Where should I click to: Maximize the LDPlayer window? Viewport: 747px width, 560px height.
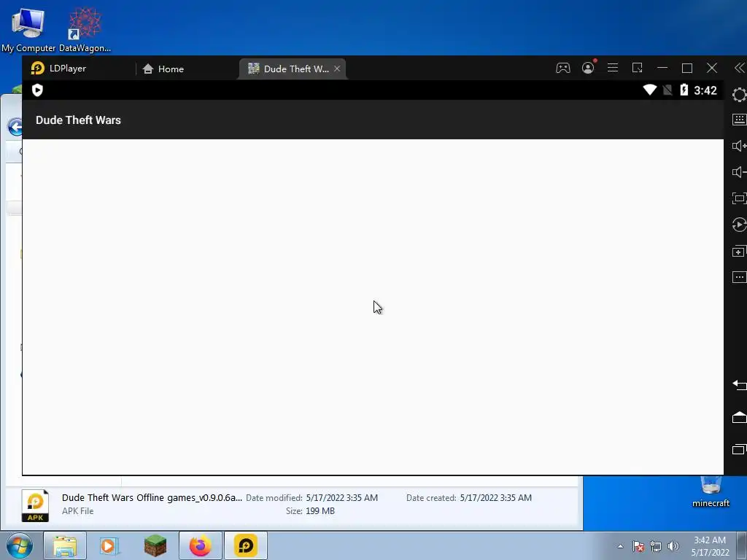click(687, 68)
